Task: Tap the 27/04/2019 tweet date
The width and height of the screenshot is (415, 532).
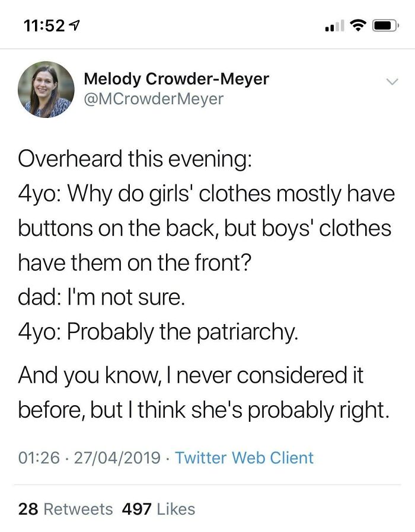Action: (x=117, y=458)
